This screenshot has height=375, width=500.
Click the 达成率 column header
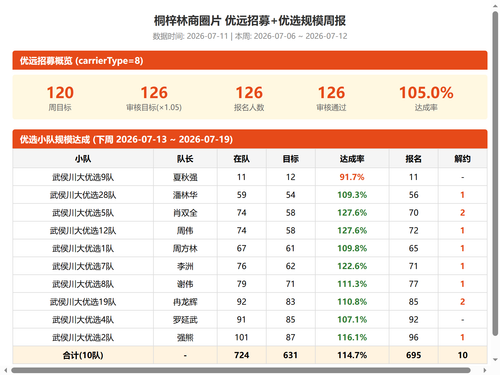click(x=352, y=159)
